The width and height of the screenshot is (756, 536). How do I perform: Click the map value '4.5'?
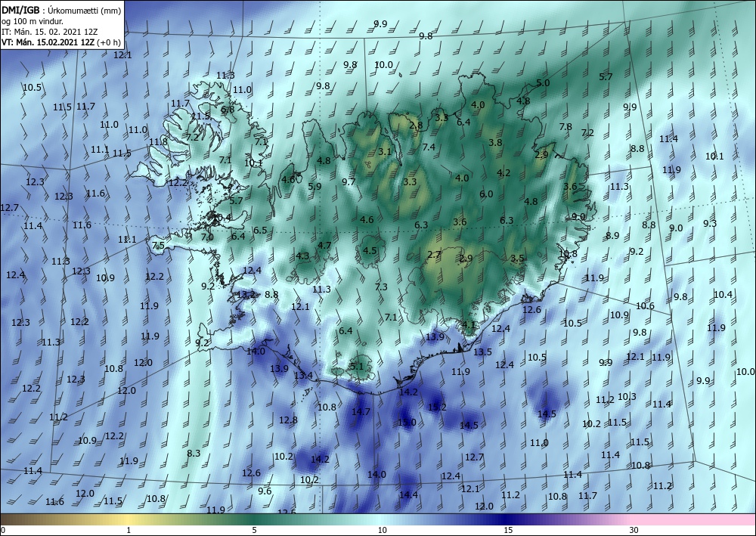pyautogui.click(x=370, y=250)
